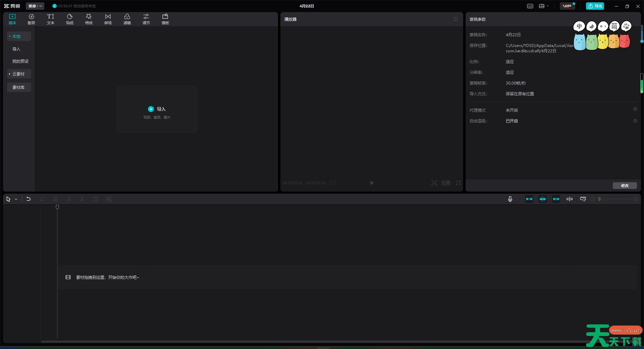This screenshot has width=644, height=349.
Task: Expand the 云素材 section in sidebar
Action: pyautogui.click(x=19, y=74)
